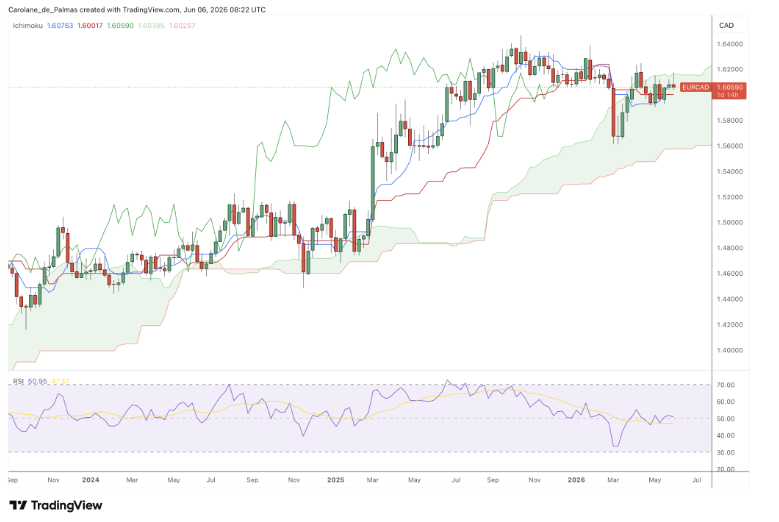Click the Carolane_de_Palmas attribution text
779x522 pixels.
pyautogui.click(x=43, y=9)
